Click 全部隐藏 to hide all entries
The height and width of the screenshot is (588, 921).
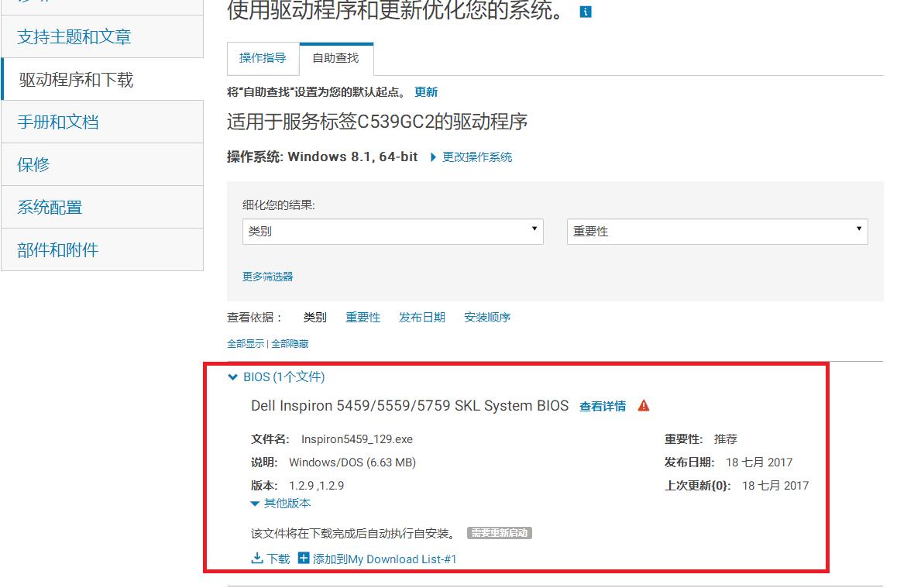(290, 343)
